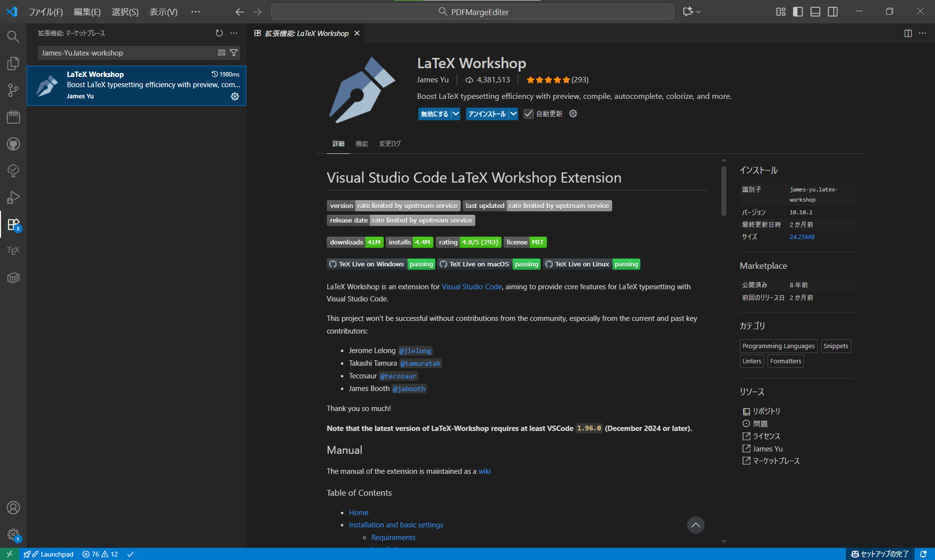Open Search view in the activity bar

(13, 37)
